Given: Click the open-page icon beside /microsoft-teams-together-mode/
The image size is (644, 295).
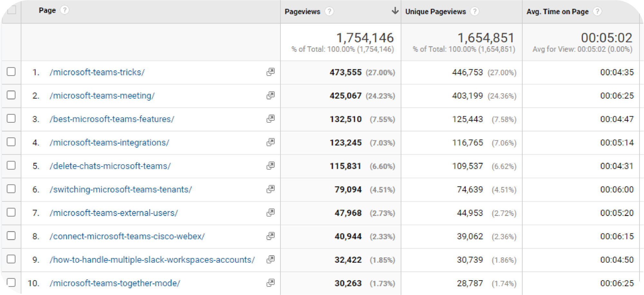Looking at the screenshot, I should point(271,283).
